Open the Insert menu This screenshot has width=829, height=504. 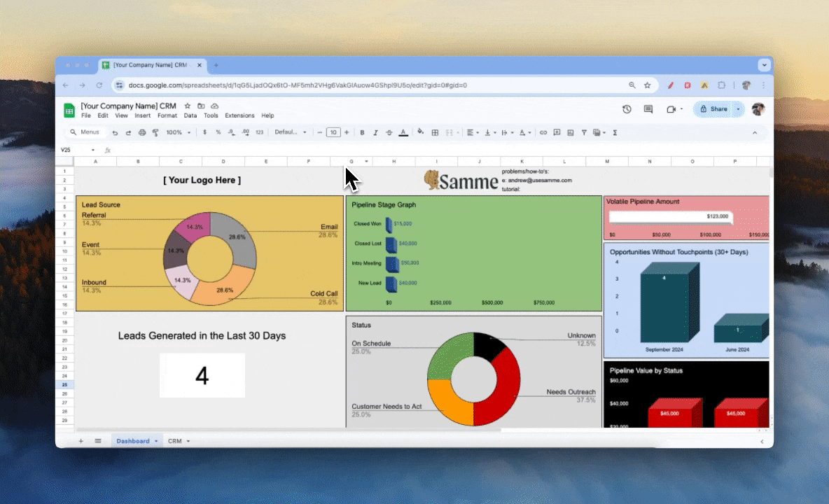coord(142,115)
